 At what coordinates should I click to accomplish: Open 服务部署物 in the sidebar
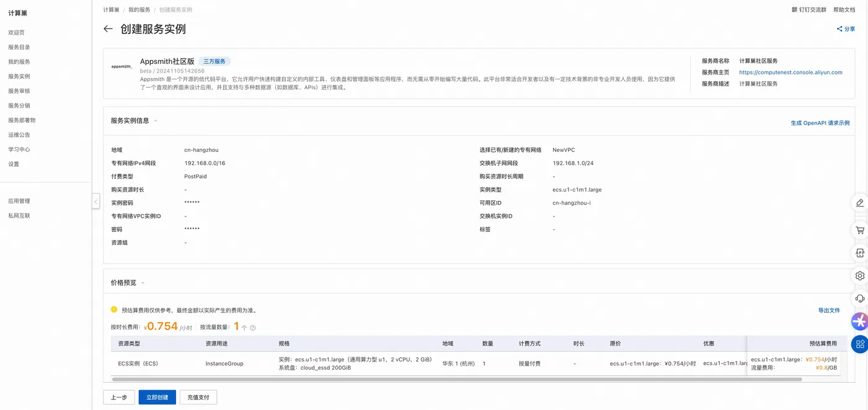point(22,120)
